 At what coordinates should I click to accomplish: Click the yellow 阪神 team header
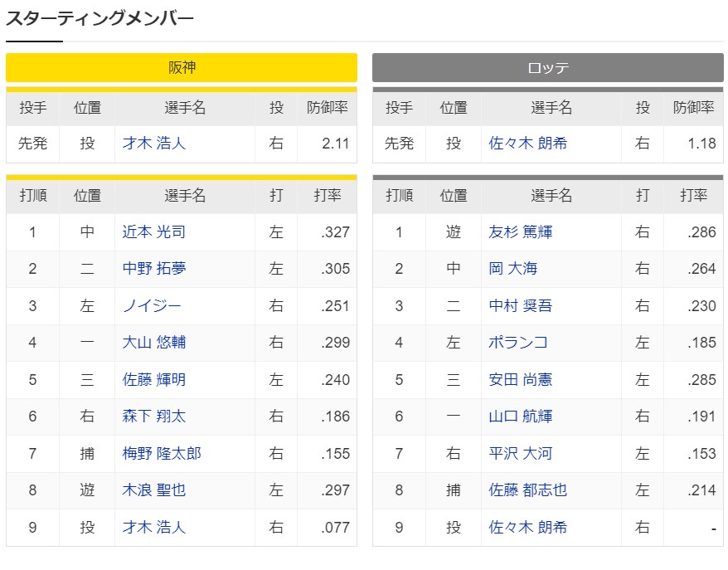click(182, 68)
